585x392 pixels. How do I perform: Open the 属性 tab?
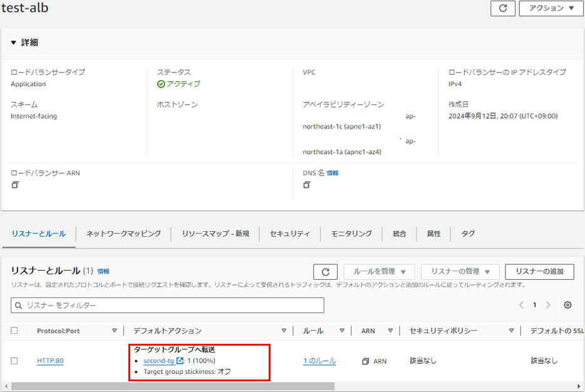tap(433, 234)
